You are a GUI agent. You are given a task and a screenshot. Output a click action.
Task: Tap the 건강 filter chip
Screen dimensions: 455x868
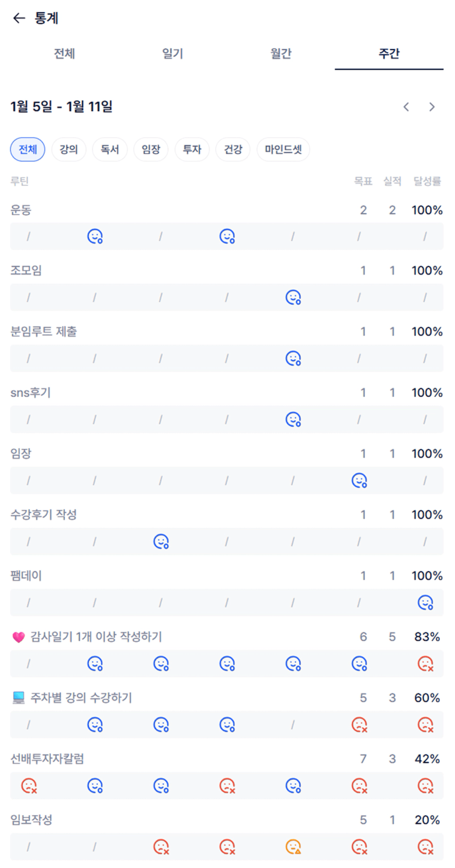pyautogui.click(x=233, y=150)
